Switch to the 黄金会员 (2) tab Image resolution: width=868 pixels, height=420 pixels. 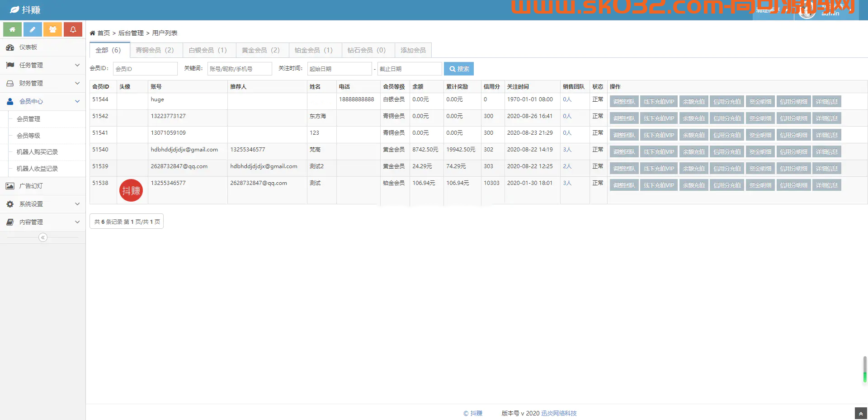(262, 50)
